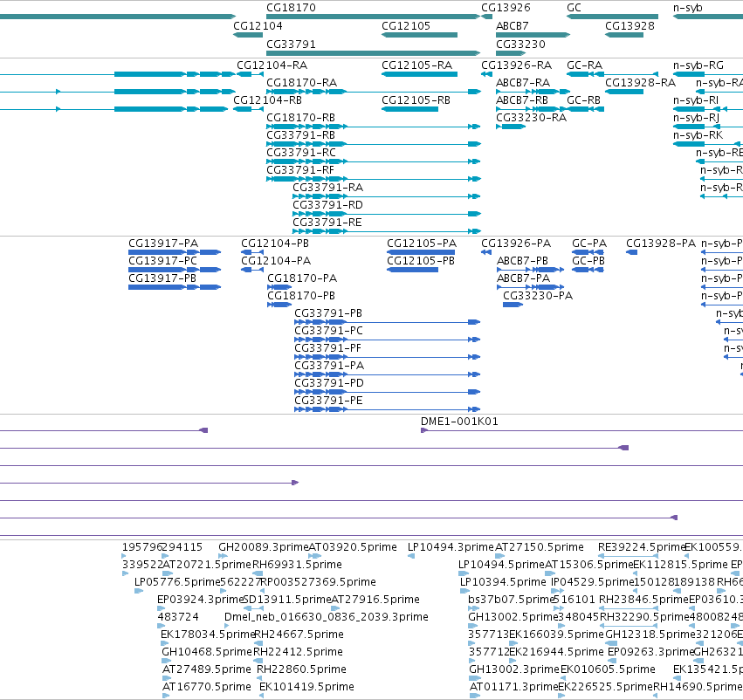Image resolution: width=743 pixels, height=700 pixels.
Task: Click the CG33230-RA transcript label
Action: click(532, 118)
